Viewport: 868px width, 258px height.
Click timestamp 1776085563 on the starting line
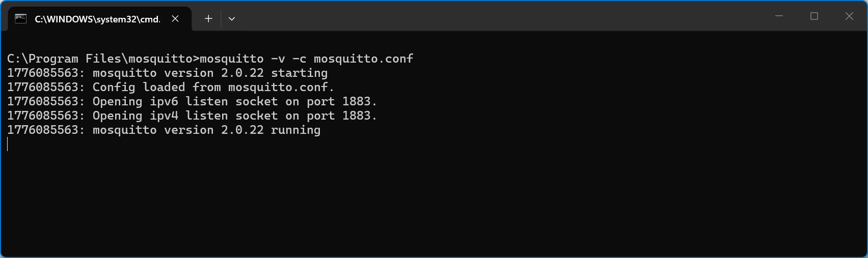coord(43,73)
